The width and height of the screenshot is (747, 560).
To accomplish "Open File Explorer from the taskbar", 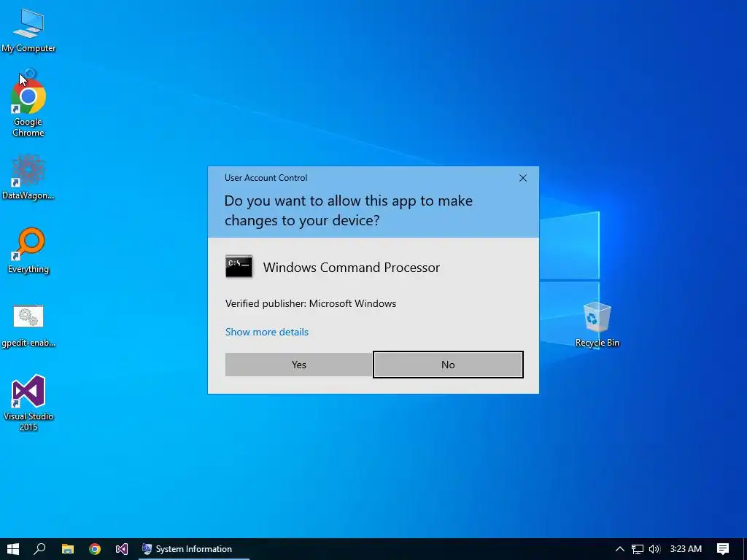I will [x=68, y=549].
